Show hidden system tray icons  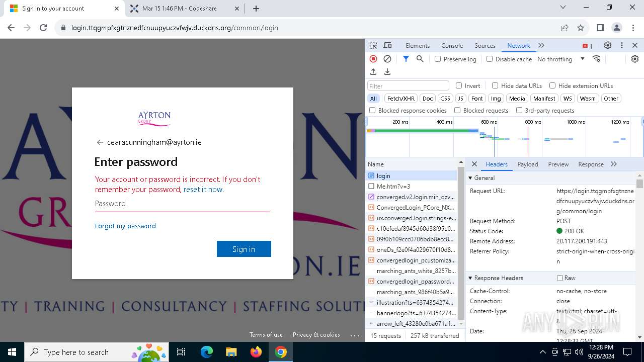(542, 352)
